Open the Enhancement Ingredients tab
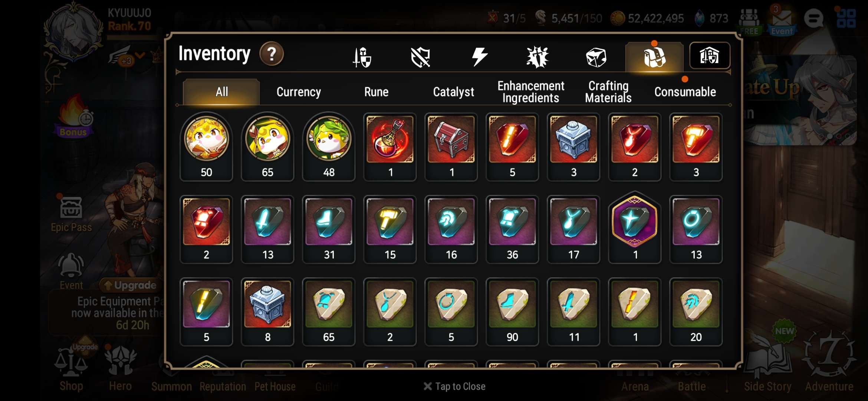Screen dimensions: 868x401 (x=530, y=92)
